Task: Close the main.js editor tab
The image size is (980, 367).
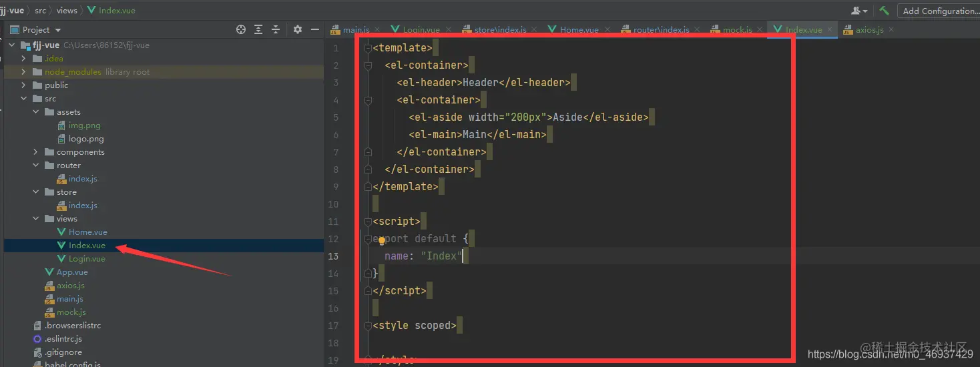Action: click(377, 30)
